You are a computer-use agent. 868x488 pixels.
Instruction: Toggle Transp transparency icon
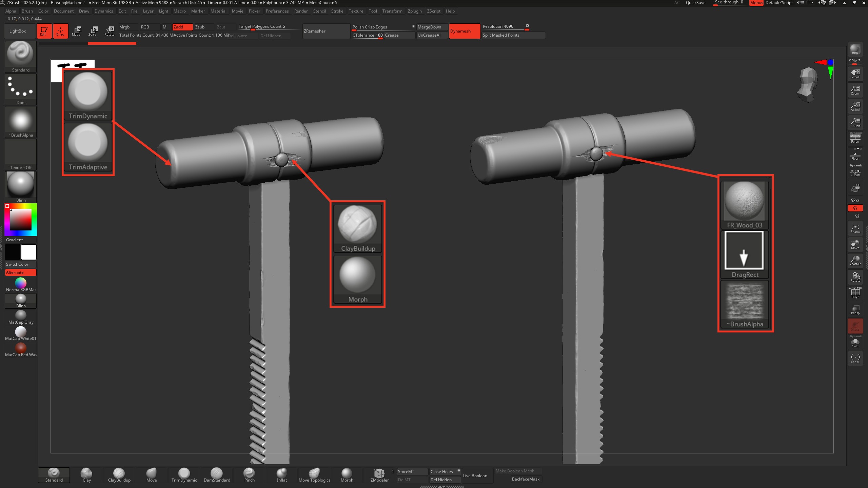click(855, 309)
